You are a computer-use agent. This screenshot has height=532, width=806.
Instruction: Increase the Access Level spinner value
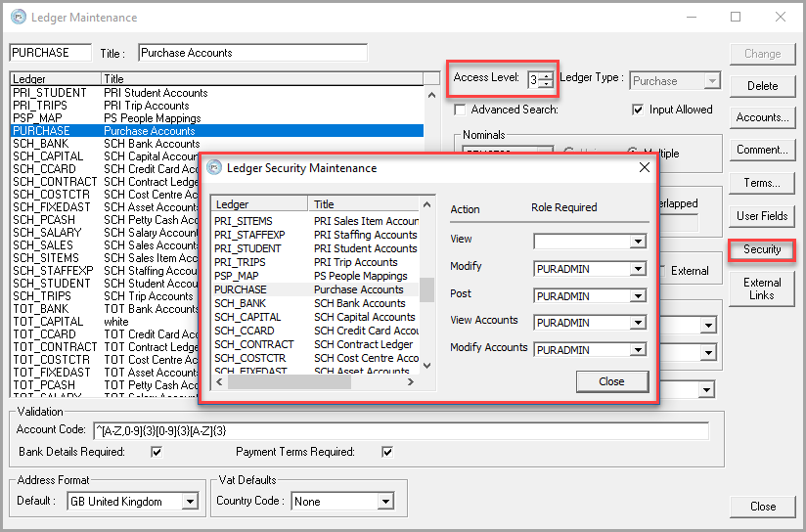(x=546, y=76)
